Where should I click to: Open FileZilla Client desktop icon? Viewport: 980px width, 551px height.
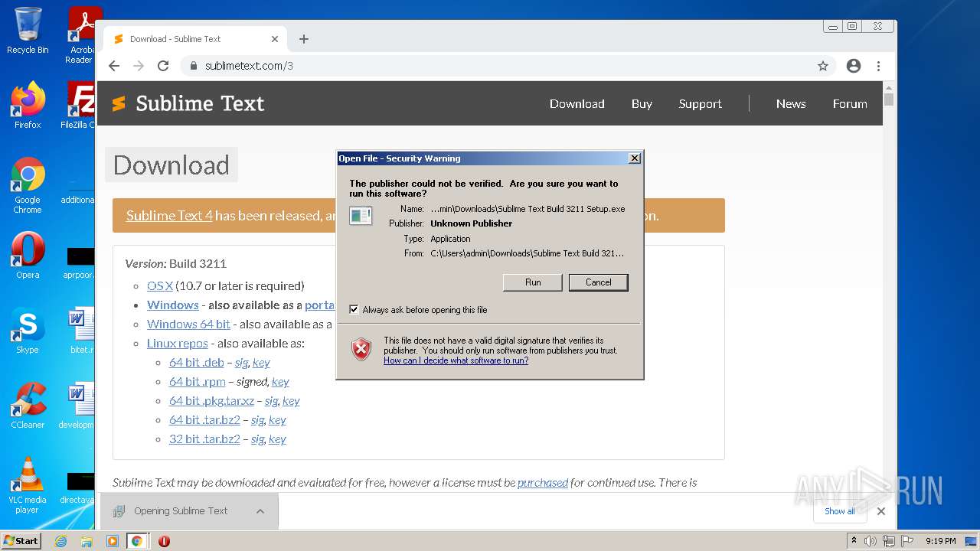79,105
